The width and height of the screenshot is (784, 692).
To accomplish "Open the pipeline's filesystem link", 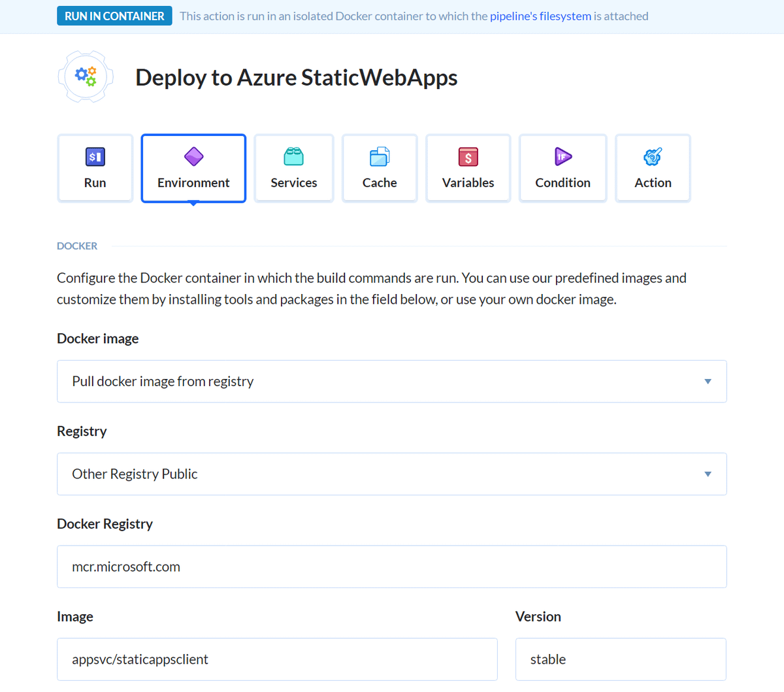I will tap(540, 16).
